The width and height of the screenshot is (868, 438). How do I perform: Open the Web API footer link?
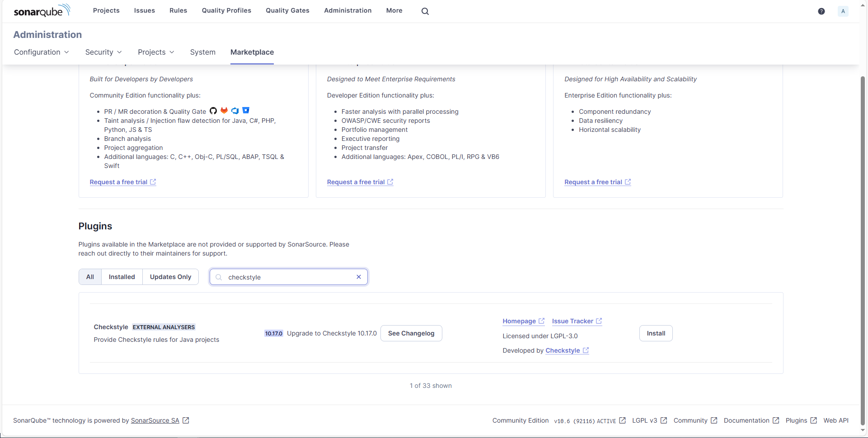coord(836,420)
